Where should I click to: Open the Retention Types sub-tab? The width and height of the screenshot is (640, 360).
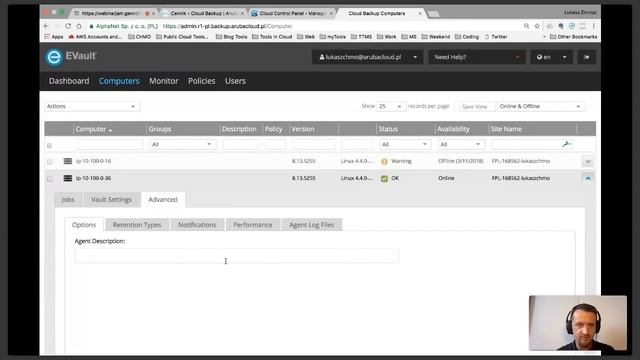pyautogui.click(x=137, y=225)
